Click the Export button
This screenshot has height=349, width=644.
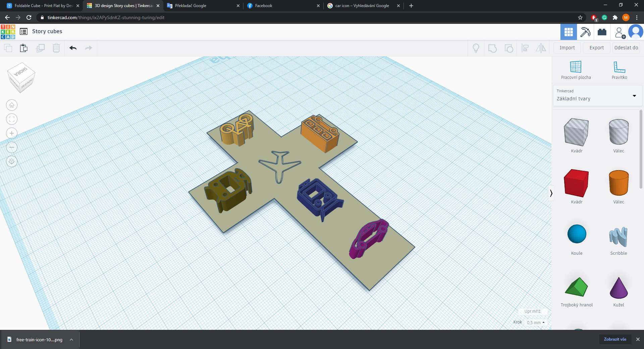coord(596,48)
